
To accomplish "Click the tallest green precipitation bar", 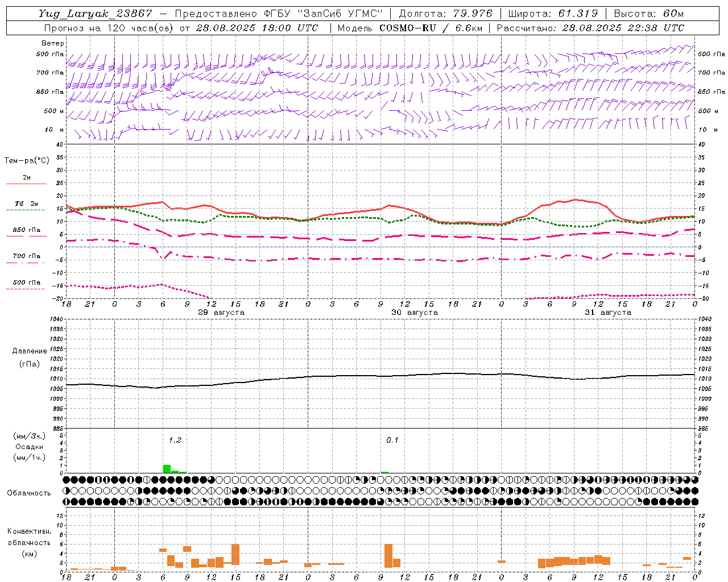I will (x=167, y=469).
